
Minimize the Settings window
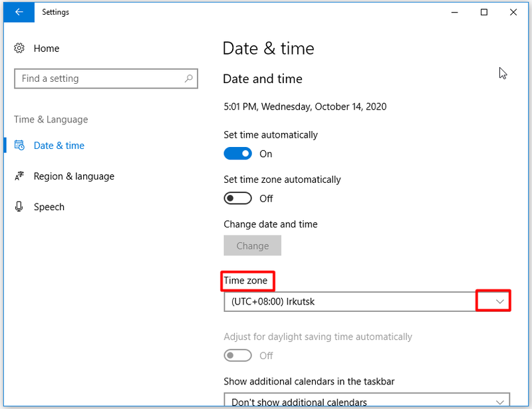click(455, 12)
